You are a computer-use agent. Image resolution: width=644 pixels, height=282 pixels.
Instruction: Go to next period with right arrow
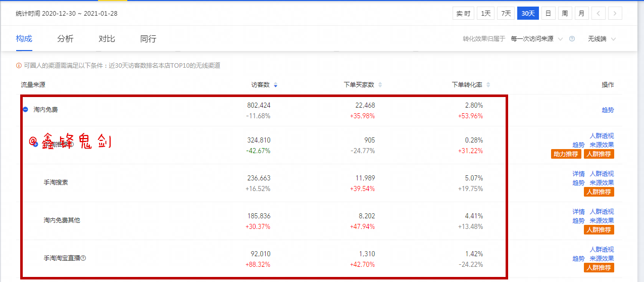point(615,14)
